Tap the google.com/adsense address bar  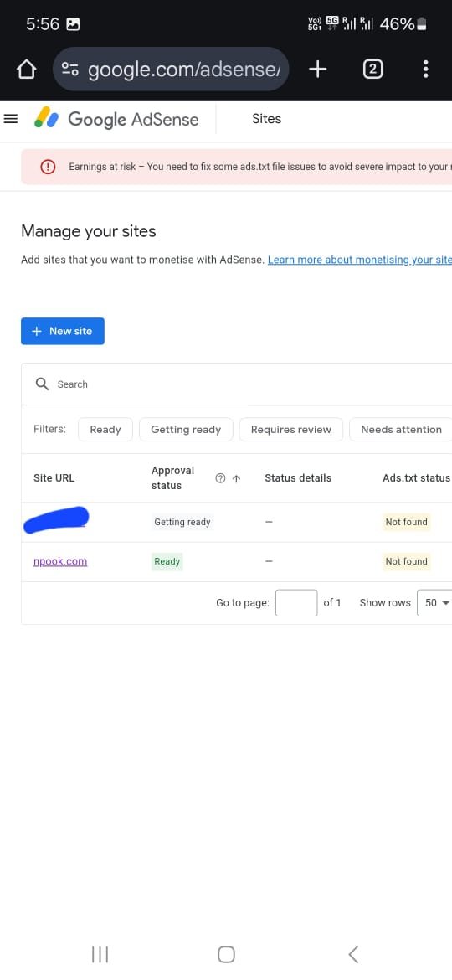(x=171, y=70)
